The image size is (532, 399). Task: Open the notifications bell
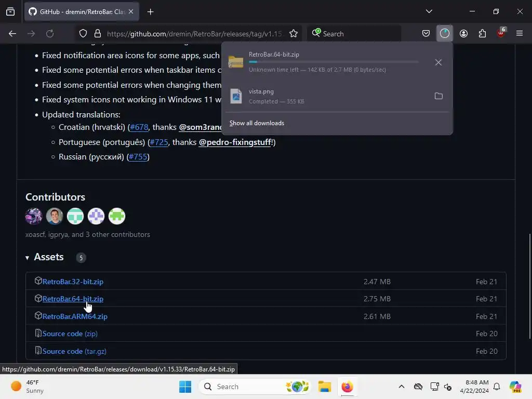point(497,387)
